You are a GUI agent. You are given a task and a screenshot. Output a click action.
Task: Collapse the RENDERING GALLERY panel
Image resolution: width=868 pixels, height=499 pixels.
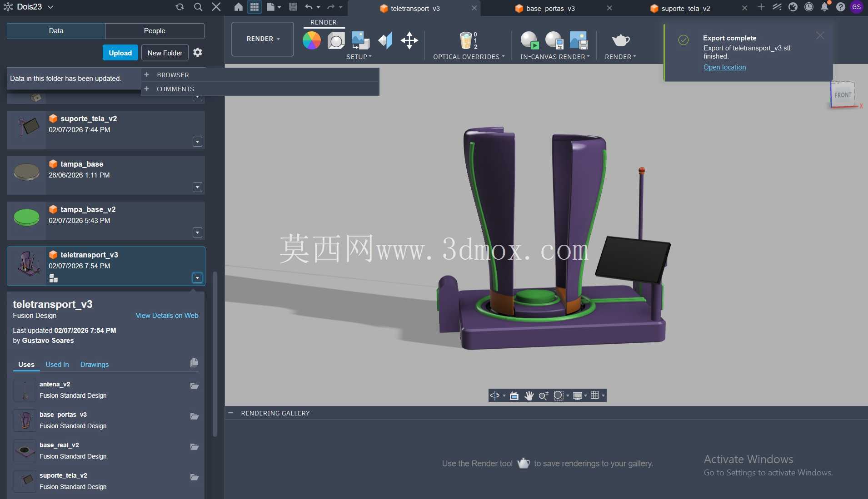(x=231, y=413)
